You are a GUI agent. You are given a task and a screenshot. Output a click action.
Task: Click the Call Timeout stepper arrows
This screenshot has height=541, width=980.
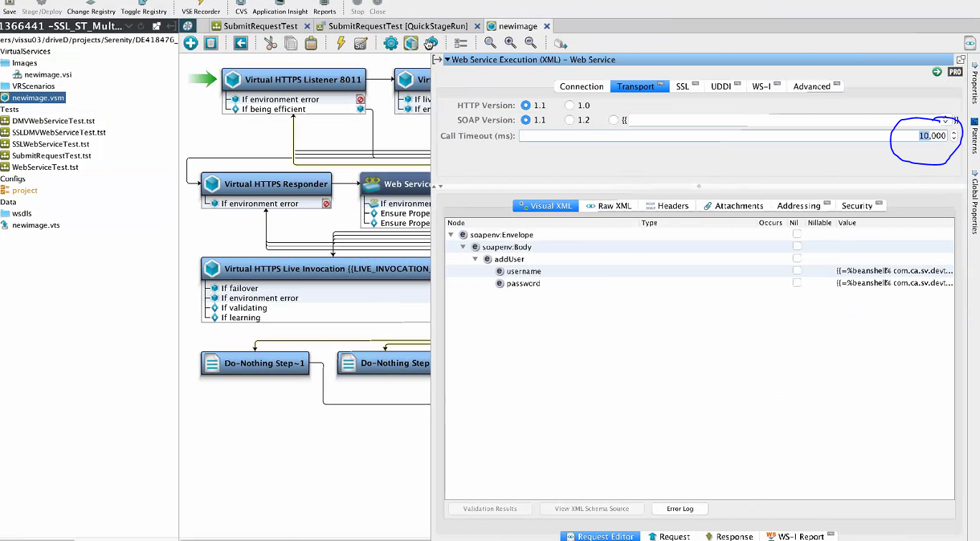[953, 136]
